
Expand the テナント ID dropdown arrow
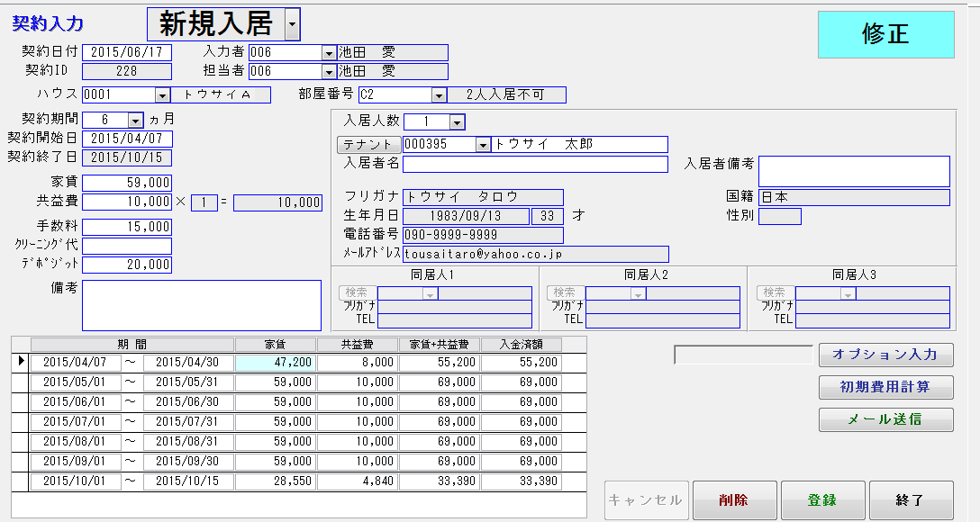point(483,145)
